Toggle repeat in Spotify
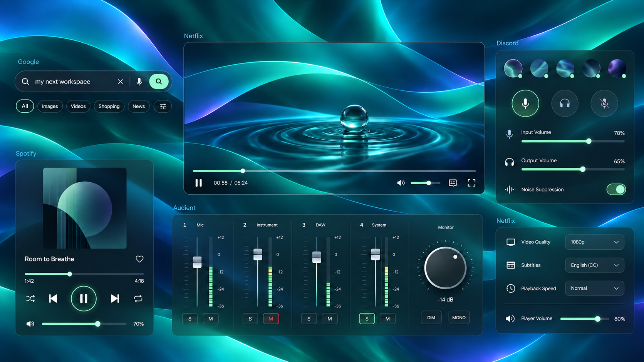Image resolution: width=644 pixels, height=362 pixels. [138, 299]
